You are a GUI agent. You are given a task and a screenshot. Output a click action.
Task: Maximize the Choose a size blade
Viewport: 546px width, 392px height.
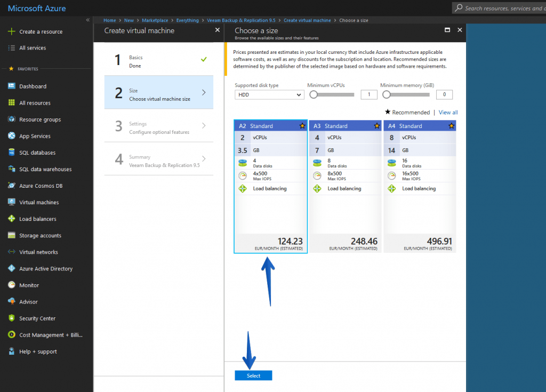(447, 30)
